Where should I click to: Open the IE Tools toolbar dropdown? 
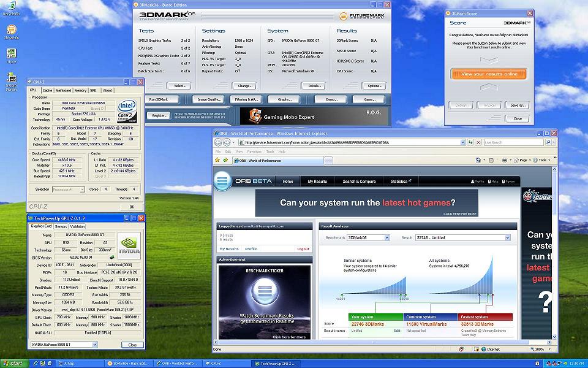tap(542, 160)
